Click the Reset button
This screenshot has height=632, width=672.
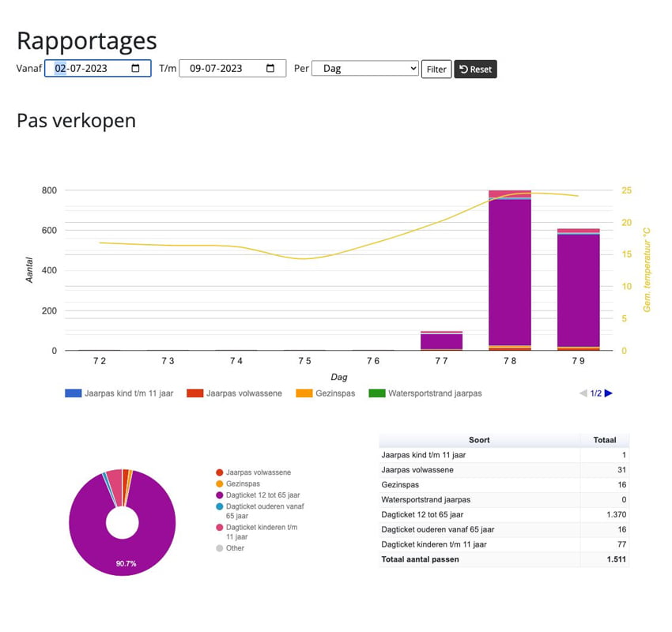(x=475, y=70)
